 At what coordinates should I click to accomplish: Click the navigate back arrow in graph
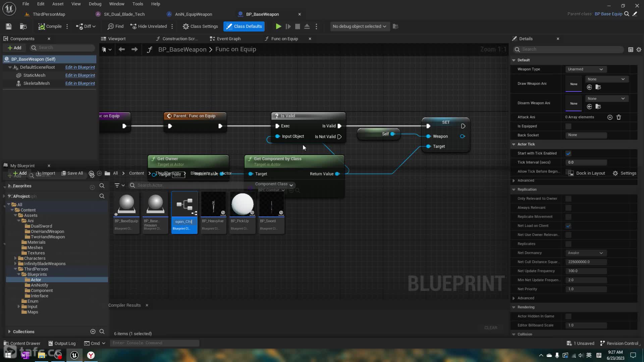click(122, 50)
